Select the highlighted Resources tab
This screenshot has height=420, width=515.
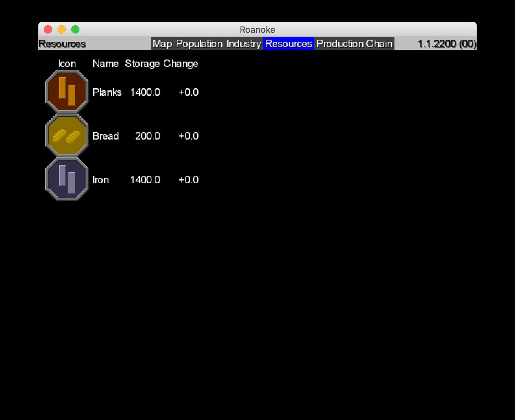coord(289,44)
